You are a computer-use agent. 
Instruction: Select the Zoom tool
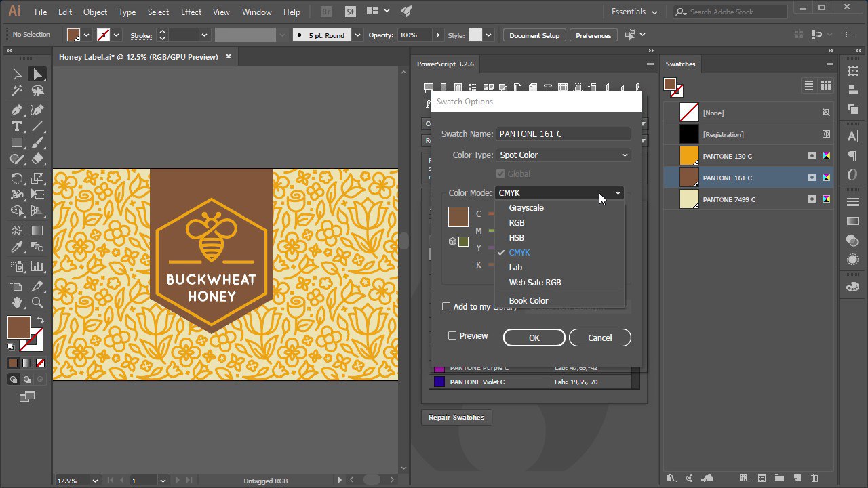pyautogui.click(x=37, y=303)
